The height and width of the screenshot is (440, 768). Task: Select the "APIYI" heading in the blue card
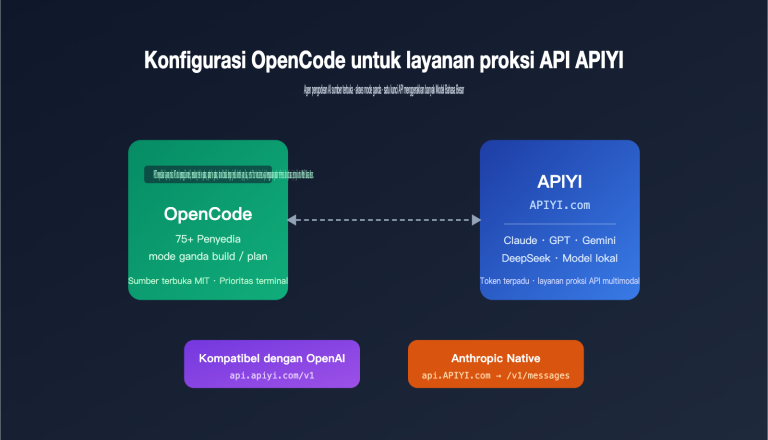[x=559, y=182]
